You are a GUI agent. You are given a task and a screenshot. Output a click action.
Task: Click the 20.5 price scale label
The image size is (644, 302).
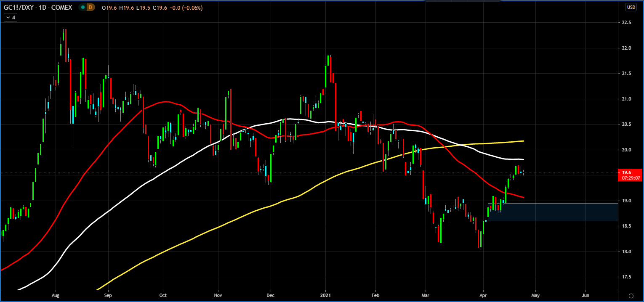[626, 125]
